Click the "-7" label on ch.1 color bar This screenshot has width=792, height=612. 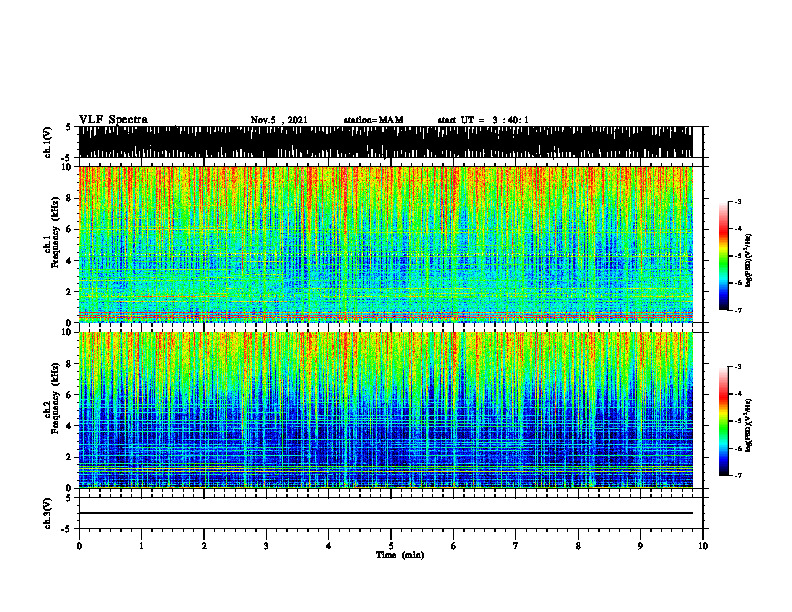[737, 311]
